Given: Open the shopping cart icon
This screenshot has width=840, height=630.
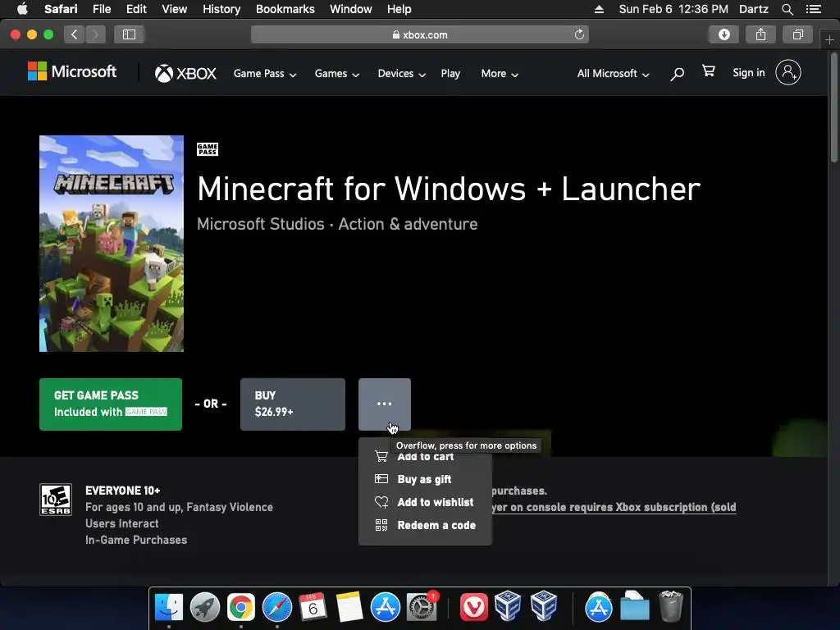Looking at the screenshot, I should pos(709,71).
